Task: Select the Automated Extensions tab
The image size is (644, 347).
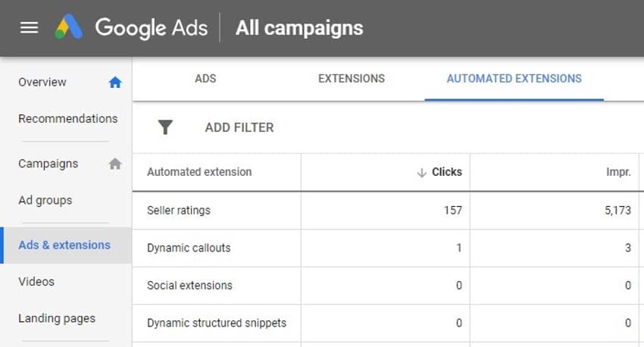Action: (x=514, y=79)
